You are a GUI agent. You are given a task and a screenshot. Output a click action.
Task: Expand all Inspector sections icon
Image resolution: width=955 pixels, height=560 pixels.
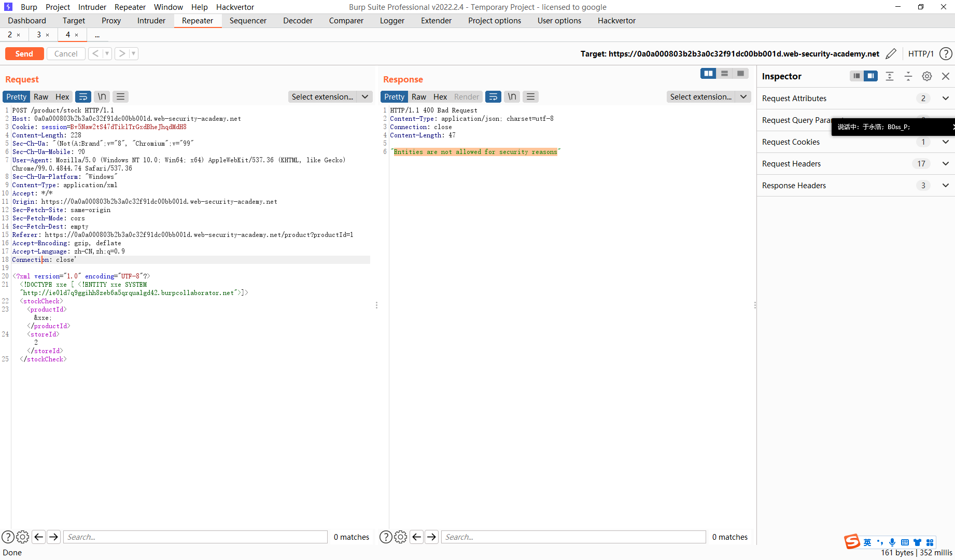coord(890,76)
